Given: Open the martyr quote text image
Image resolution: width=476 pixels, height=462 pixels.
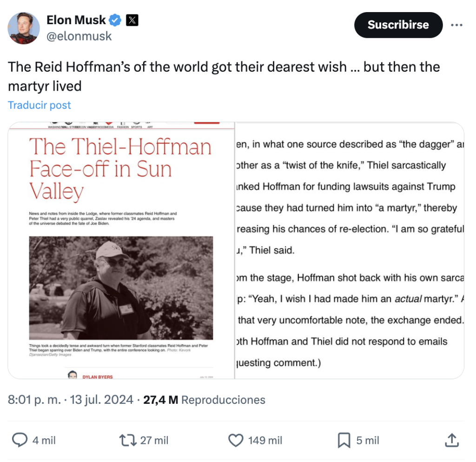Looking at the screenshot, I should (x=350, y=250).
